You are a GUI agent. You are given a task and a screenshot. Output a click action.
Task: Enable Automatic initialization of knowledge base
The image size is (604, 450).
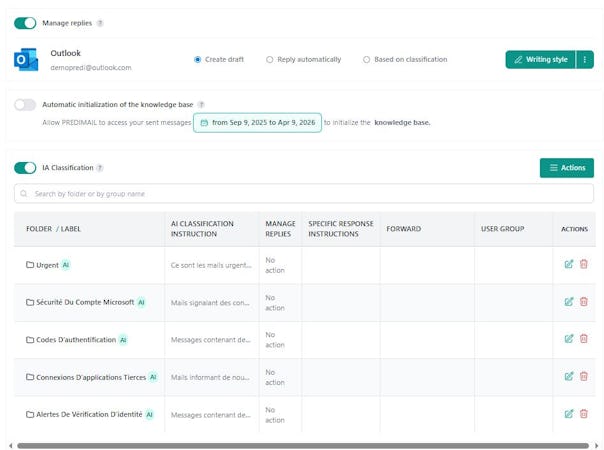[25, 104]
